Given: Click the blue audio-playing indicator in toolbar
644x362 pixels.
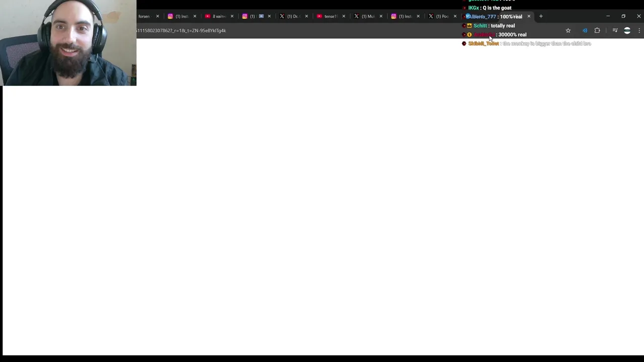Looking at the screenshot, I should [585, 31].
